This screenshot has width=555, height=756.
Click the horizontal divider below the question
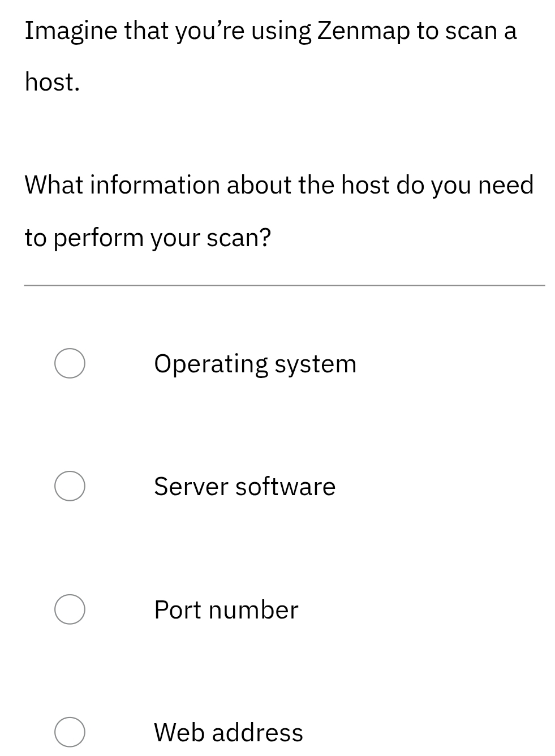284,286
